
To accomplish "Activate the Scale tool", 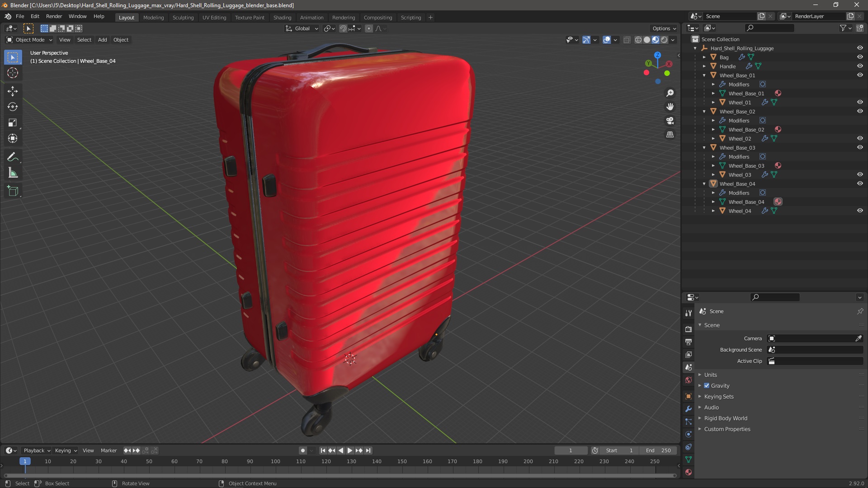I will click(13, 123).
